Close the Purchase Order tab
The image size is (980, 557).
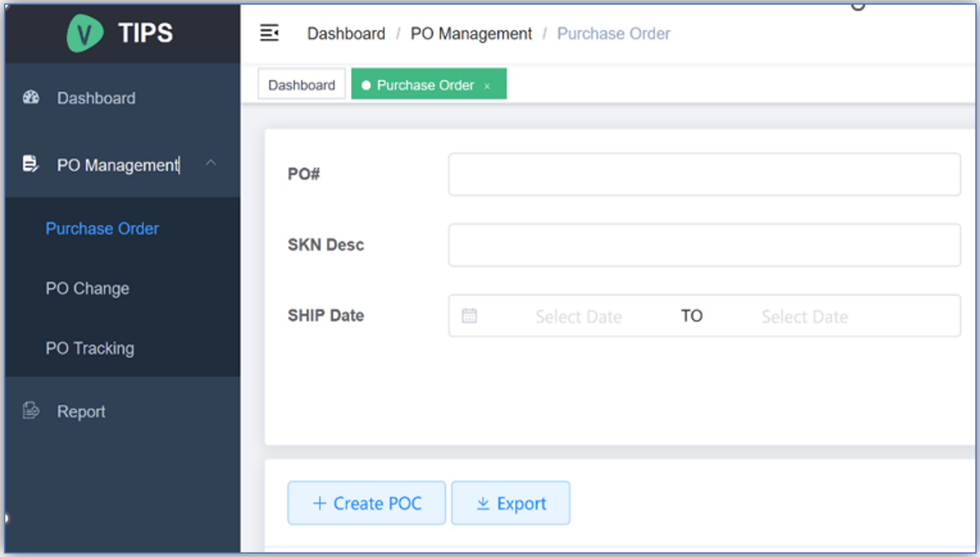tap(487, 86)
